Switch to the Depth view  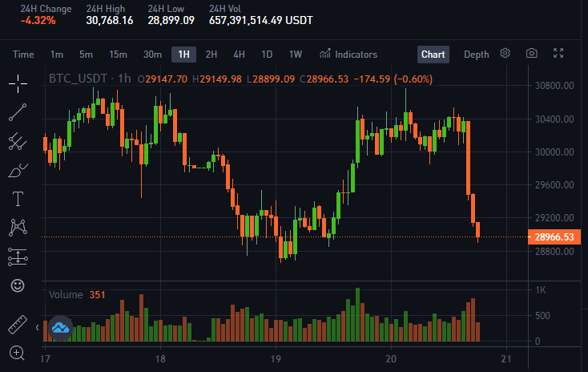click(x=477, y=55)
